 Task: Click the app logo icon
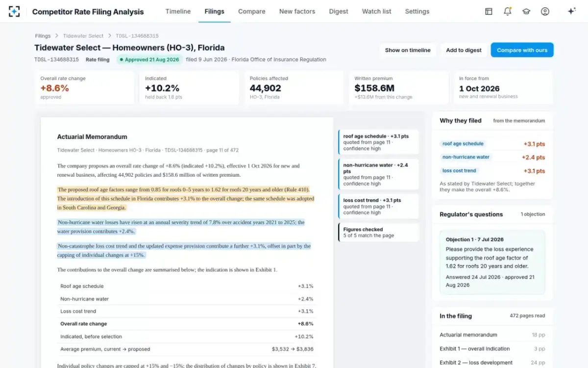coord(14,11)
